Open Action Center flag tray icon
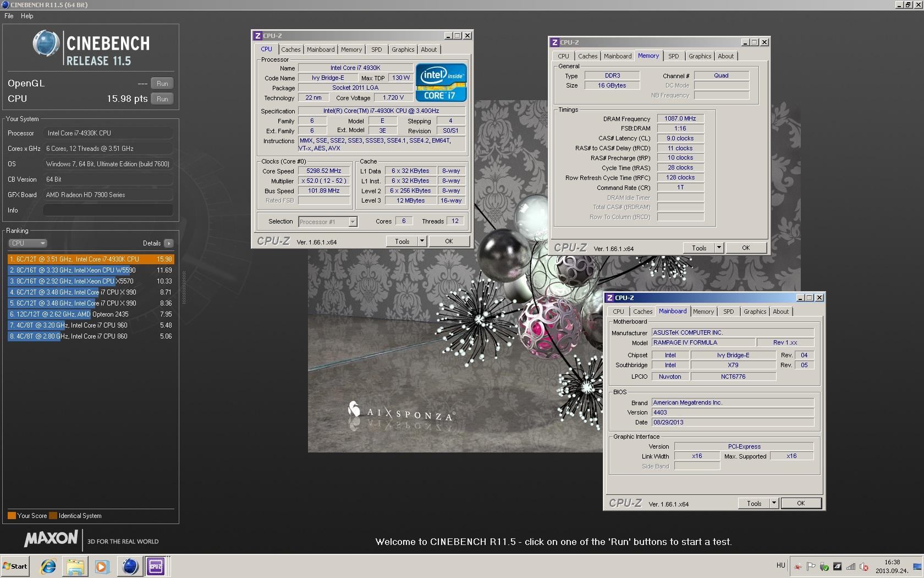Screen dimensions: 924x578 click(811, 566)
